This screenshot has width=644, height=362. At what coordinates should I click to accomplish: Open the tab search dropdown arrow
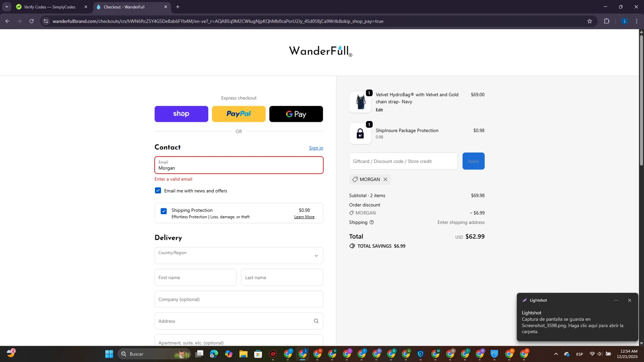click(x=6, y=7)
